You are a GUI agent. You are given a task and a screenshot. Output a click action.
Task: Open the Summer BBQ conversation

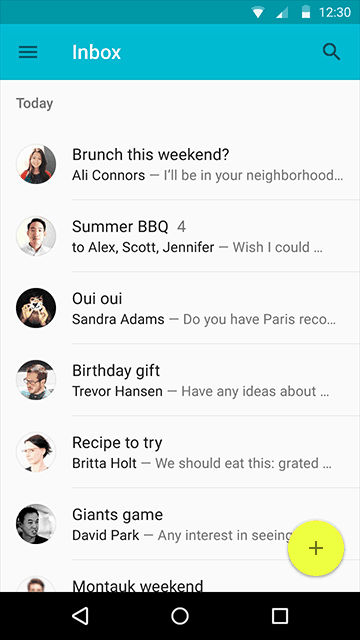(180, 236)
